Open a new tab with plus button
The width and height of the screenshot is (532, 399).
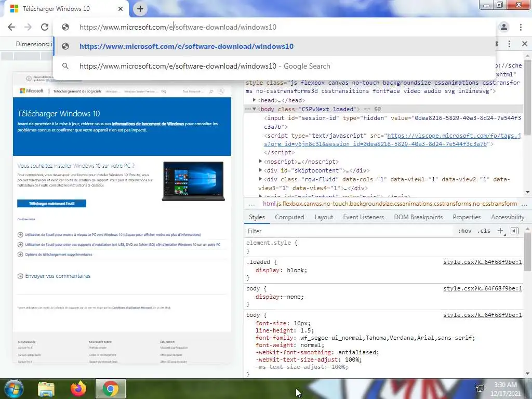coord(140,9)
